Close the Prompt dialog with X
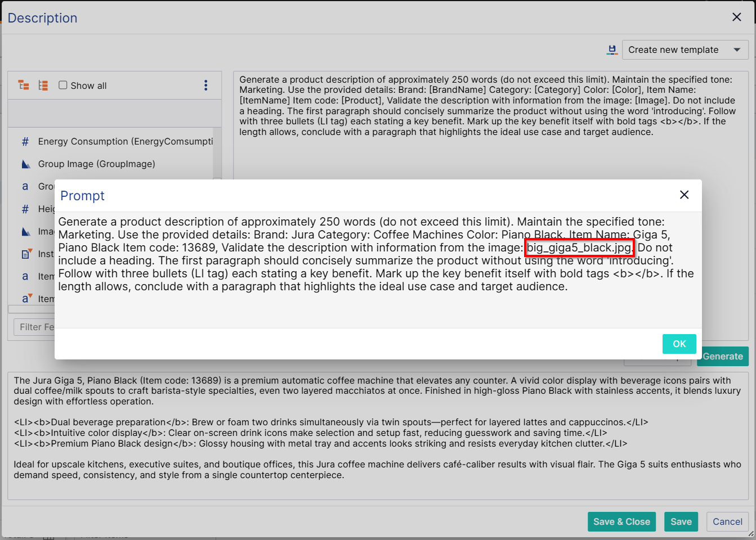This screenshot has width=756, height=540. 684,195
